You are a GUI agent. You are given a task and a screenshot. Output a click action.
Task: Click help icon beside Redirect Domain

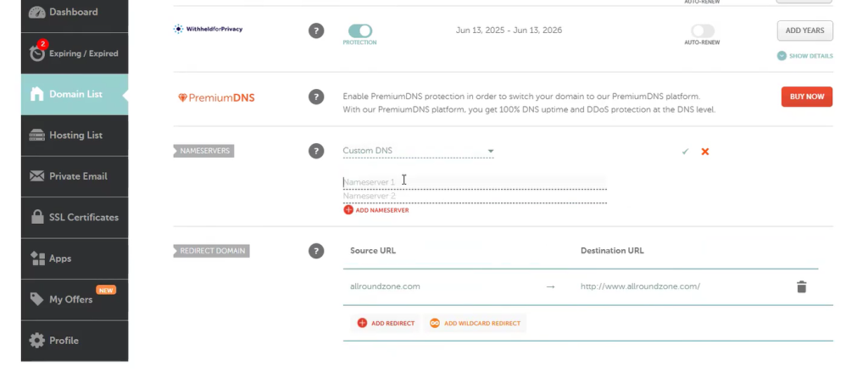[316, 251]
